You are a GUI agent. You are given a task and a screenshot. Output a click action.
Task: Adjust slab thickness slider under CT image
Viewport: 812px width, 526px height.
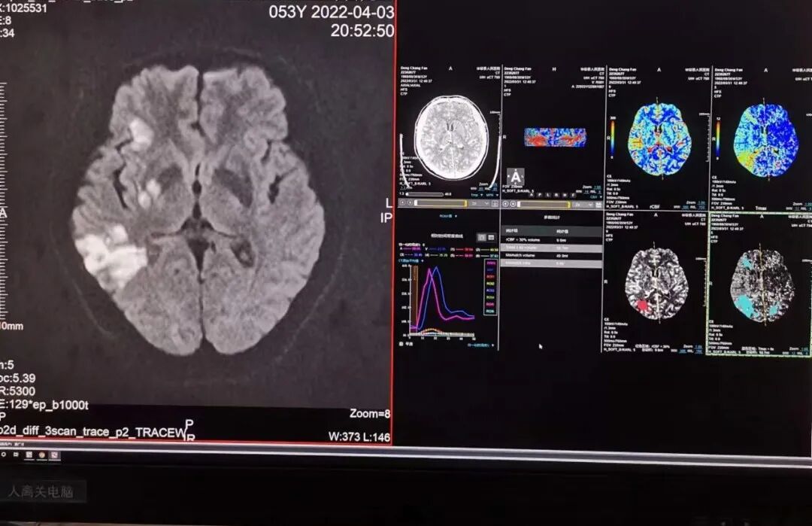click(425, 194)
